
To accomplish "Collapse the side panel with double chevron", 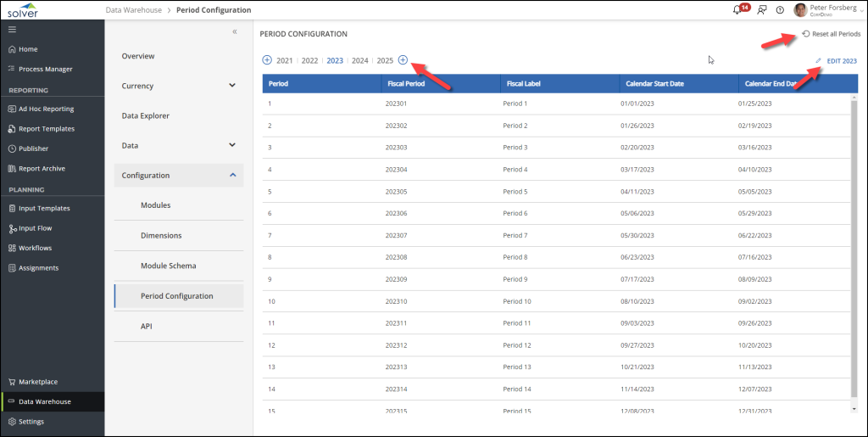I will point(235,31).
